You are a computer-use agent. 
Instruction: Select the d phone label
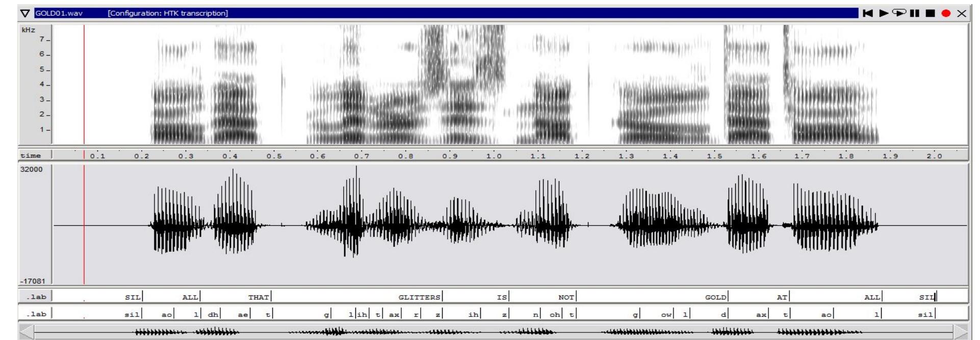[x=724, y=315]
